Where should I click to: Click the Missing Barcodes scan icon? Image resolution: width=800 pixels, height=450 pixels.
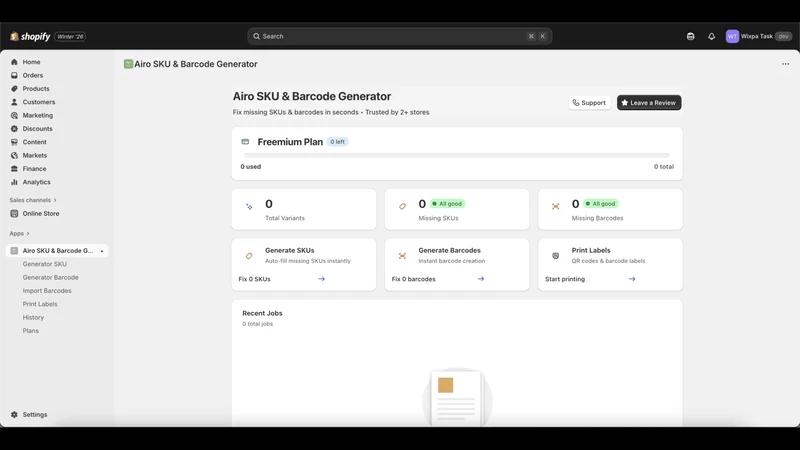555,206
